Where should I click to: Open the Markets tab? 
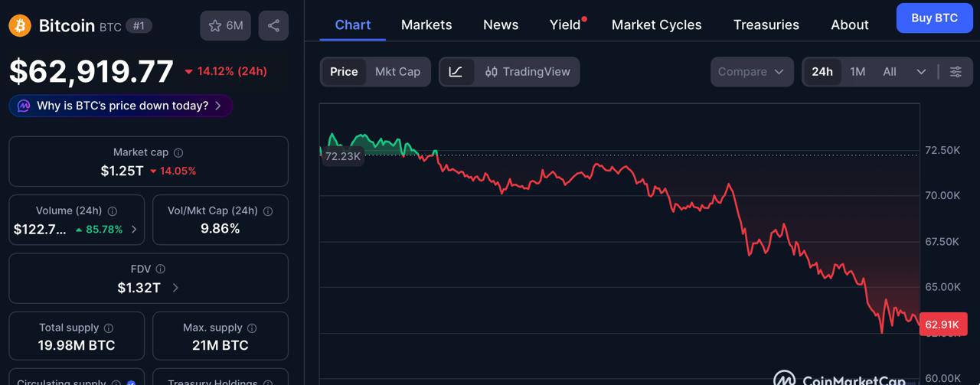(426, 24)
